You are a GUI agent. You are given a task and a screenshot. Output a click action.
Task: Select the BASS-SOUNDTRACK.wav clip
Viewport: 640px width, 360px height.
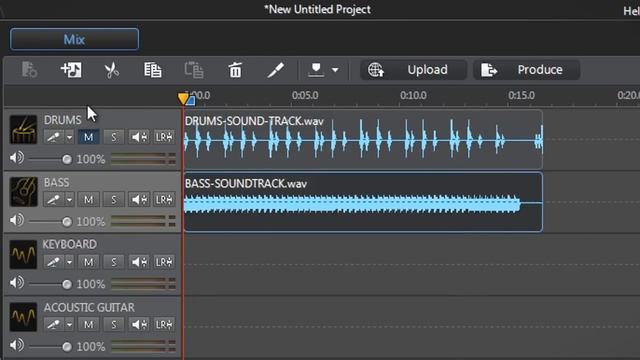363,202
